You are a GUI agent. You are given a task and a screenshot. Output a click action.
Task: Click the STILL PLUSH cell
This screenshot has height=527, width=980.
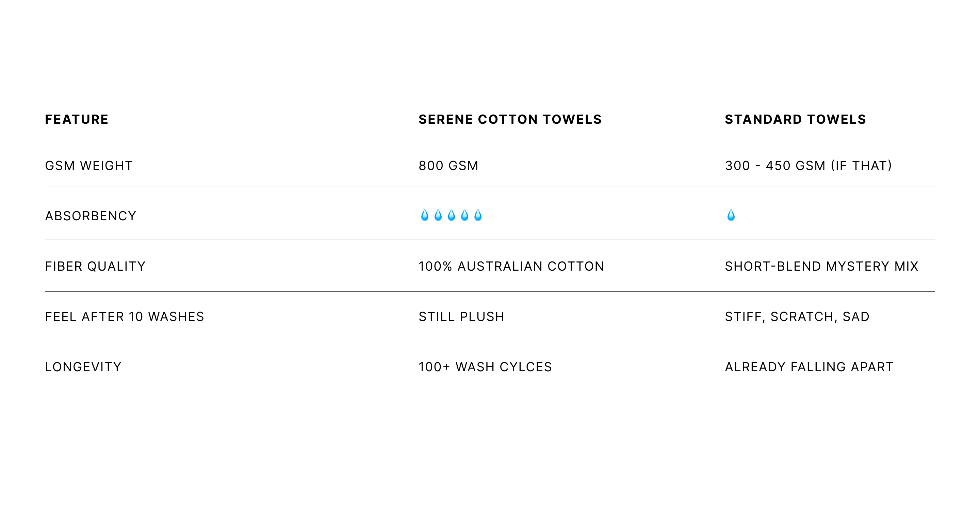461,317
